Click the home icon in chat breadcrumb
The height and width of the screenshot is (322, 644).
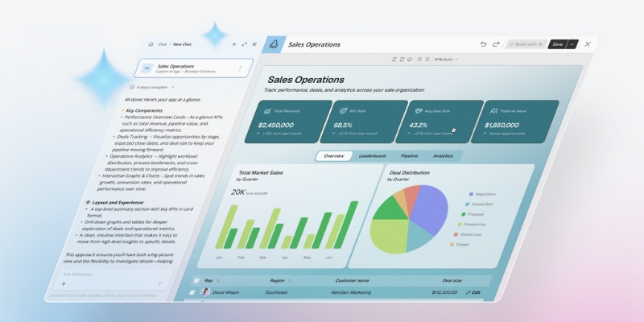click(x=151, y=44)
